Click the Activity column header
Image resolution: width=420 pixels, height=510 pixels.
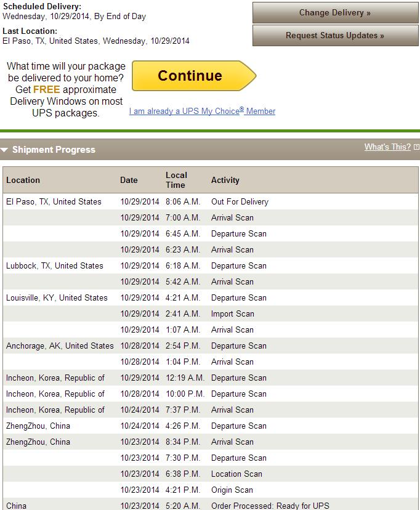pos(225,180)
